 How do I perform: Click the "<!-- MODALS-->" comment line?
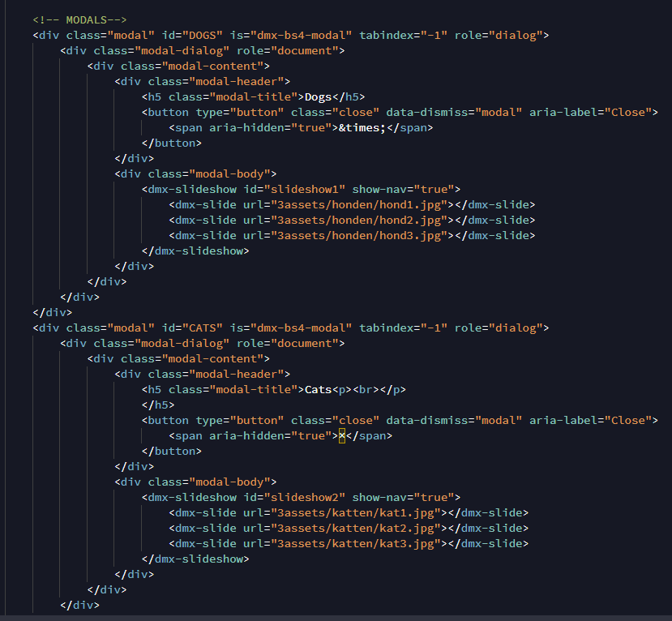79,19
